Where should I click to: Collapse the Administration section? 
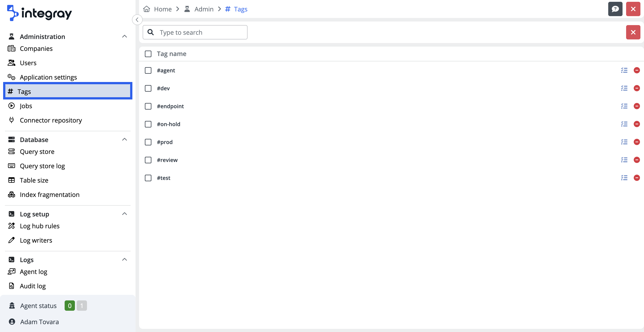tap(125, 36)
